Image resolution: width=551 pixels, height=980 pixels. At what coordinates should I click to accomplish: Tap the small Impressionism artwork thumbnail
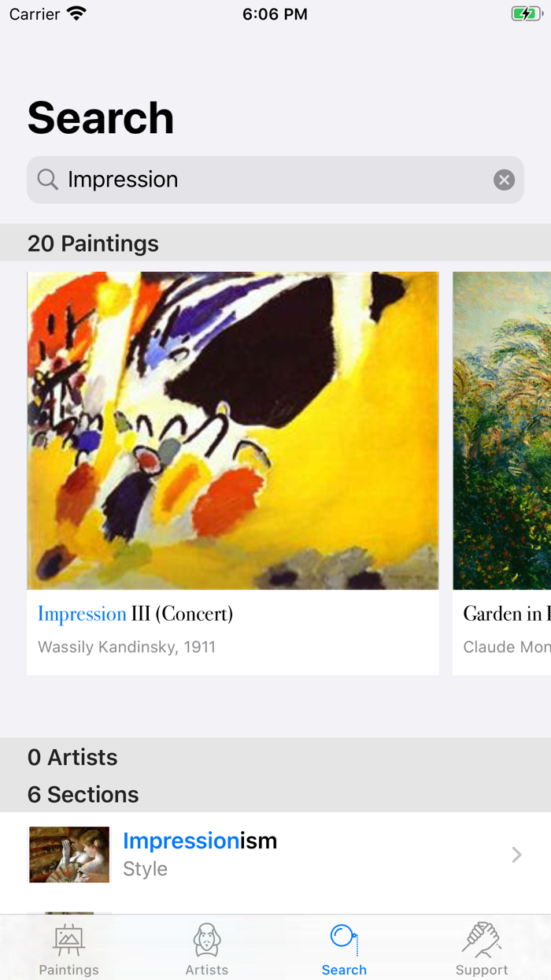[69, 854]
